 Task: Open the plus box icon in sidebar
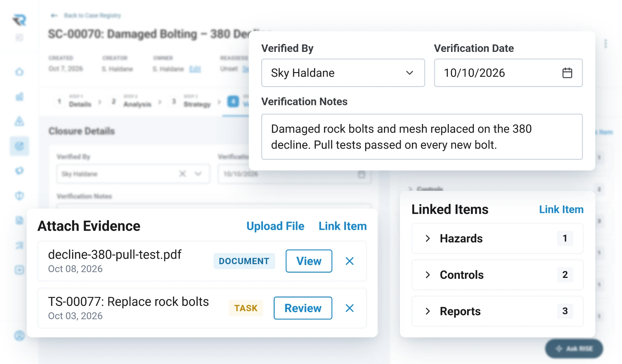tap(20, 270)
